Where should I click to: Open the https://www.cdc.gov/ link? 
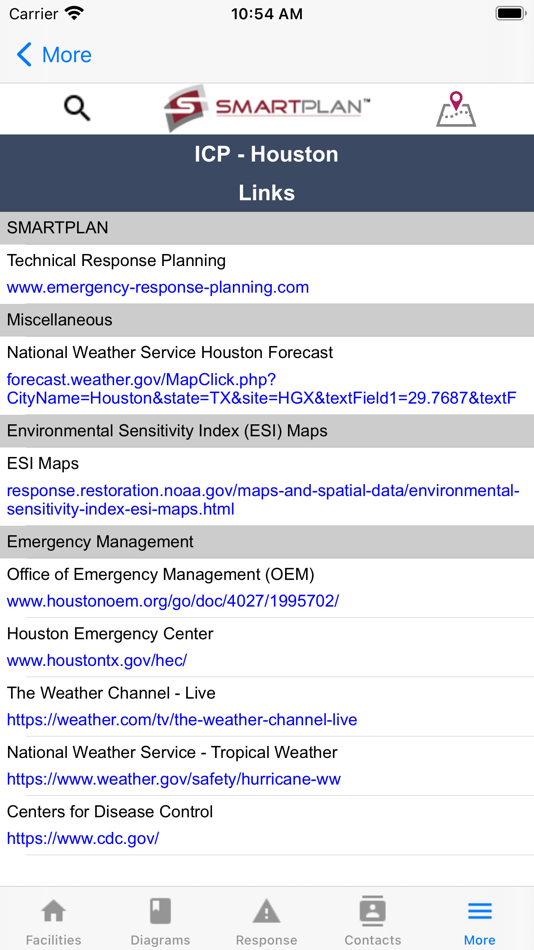(82, 839)
